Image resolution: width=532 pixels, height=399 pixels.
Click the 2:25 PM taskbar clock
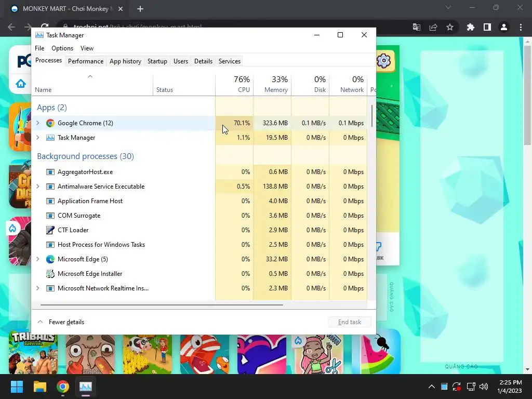[510, 382]
